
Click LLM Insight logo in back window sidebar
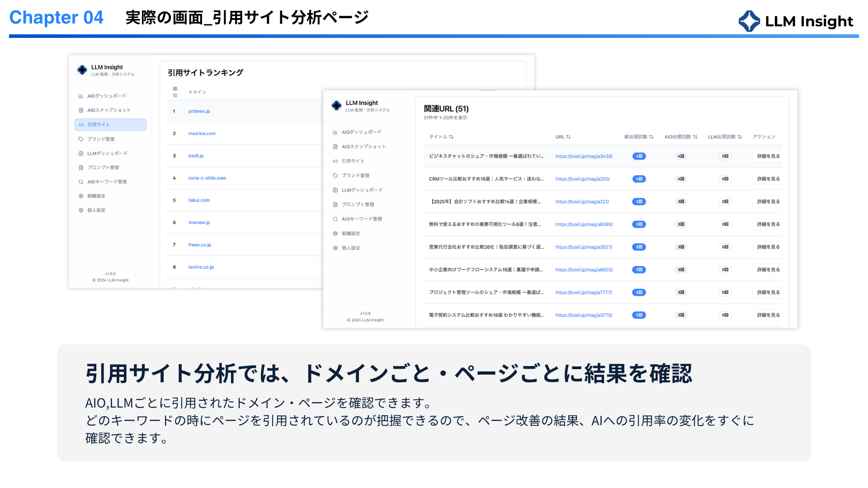pyautogui.click(x=82, y=70)
